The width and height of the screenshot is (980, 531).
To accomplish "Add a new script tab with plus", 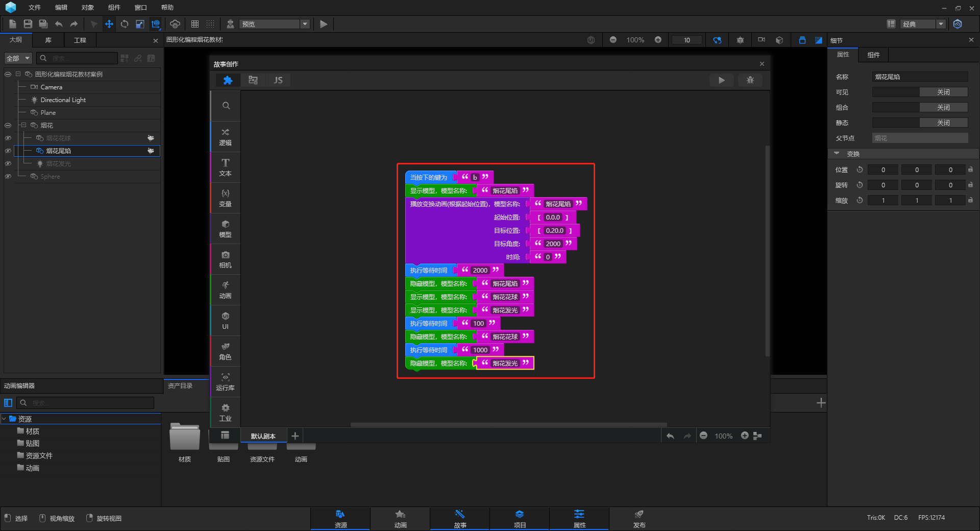I will coord(295,436).
